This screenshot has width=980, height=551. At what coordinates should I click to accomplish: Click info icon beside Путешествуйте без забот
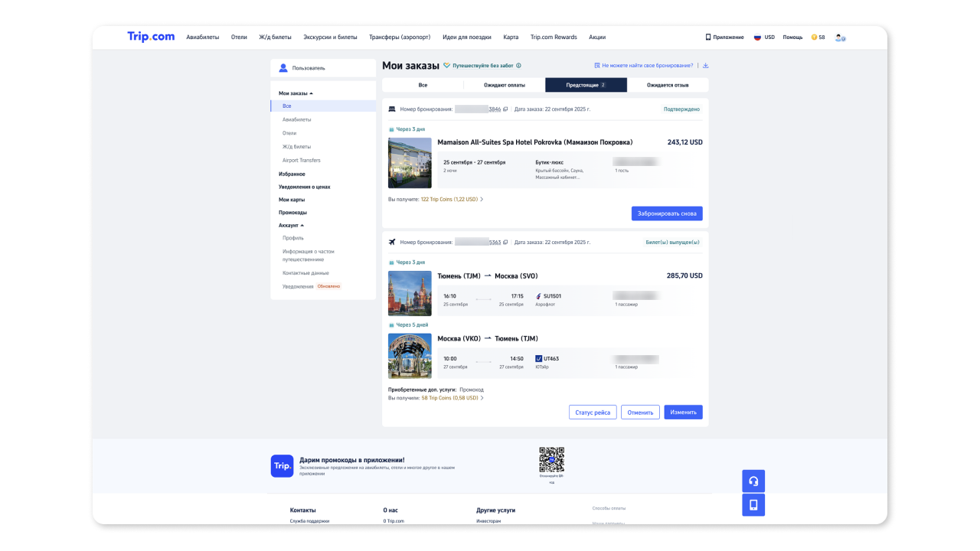click(518, 66)
